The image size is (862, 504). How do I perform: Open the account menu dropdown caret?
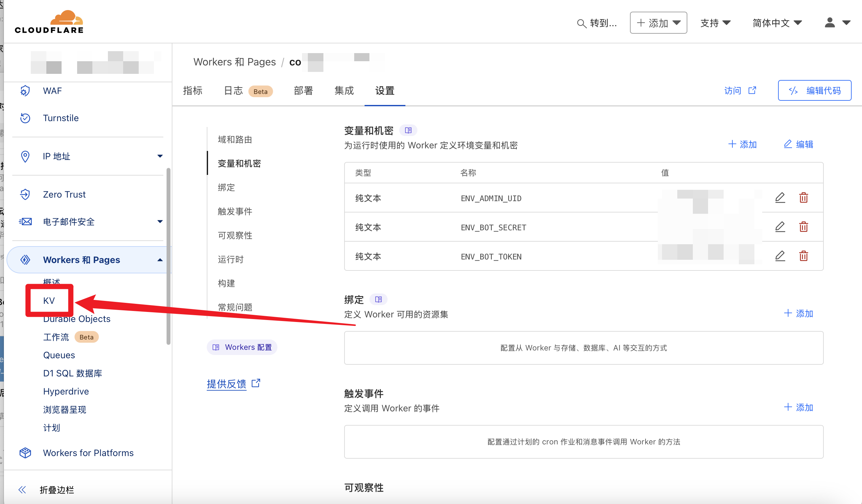[x=846, y=23]
